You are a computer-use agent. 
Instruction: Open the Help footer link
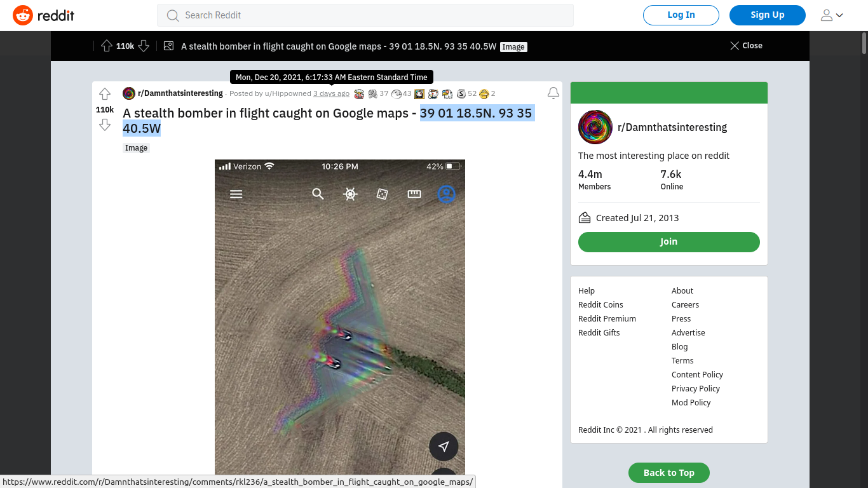click(x=587, y=291)
